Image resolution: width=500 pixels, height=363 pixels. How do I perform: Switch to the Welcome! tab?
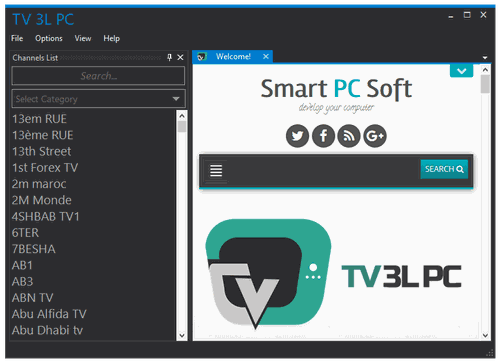click(233, 56)
